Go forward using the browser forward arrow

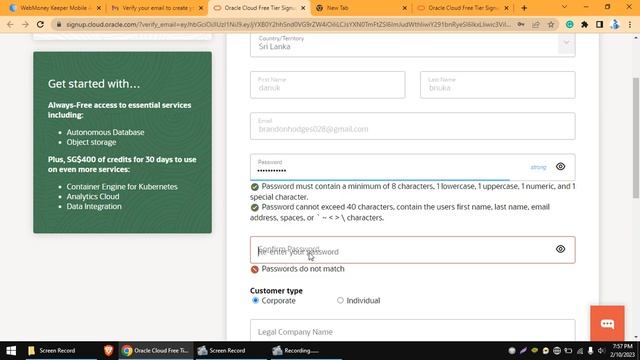[25, 24]
